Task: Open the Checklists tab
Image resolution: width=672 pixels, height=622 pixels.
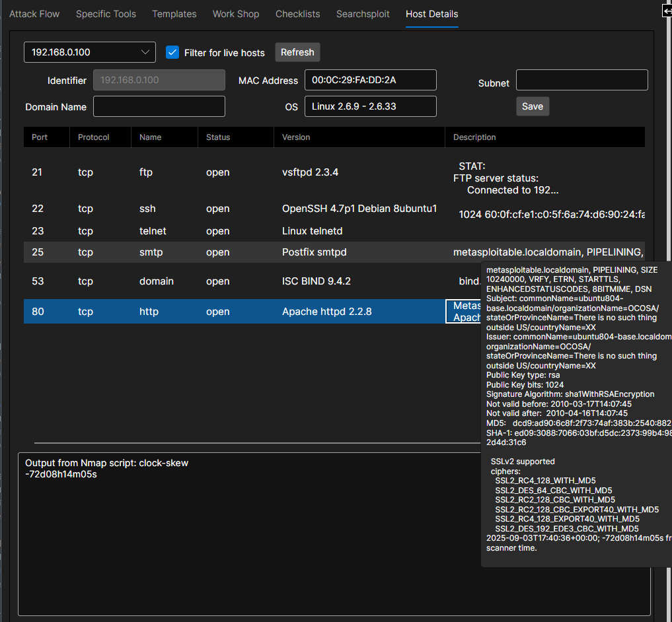Action: (297, 14)
